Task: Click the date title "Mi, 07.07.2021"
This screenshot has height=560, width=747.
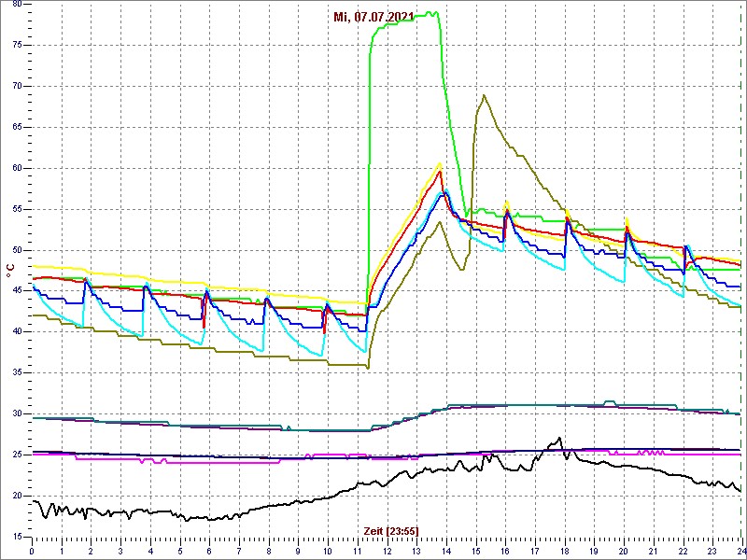Action: coord(373,18)
